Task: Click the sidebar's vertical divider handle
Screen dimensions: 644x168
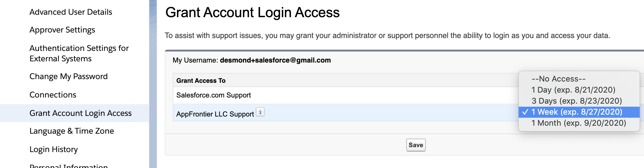Action: [x=153, y=84]
